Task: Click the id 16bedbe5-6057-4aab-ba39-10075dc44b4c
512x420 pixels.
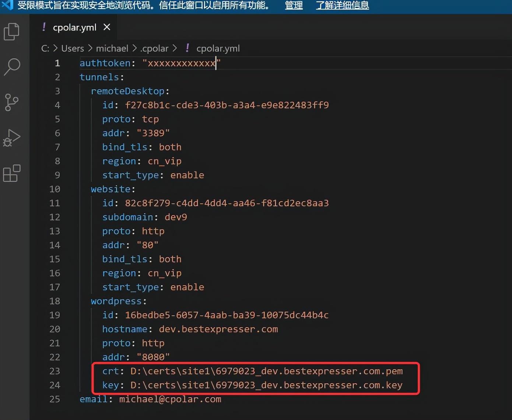Action: pos(227,315)
